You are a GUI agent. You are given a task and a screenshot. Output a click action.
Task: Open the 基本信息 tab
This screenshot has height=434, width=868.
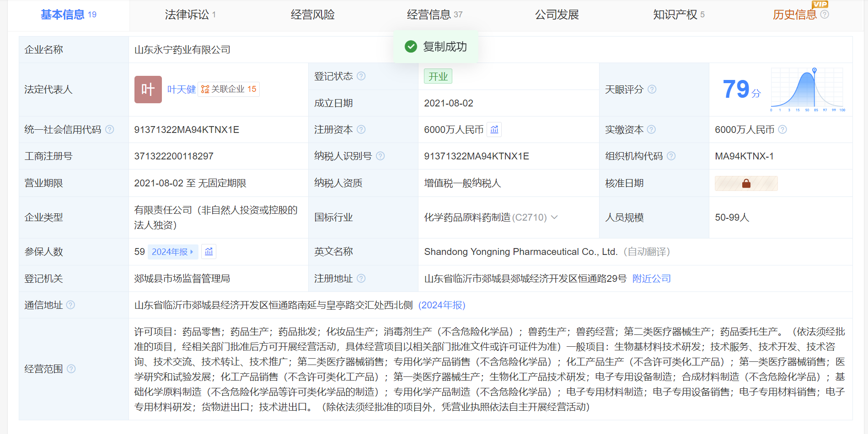pyautogui.click(x=69, y=15)
